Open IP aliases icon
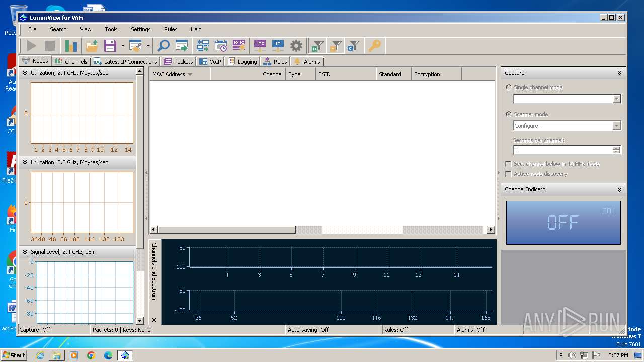This screenshot has height=362, width=644. click(278, 46)
